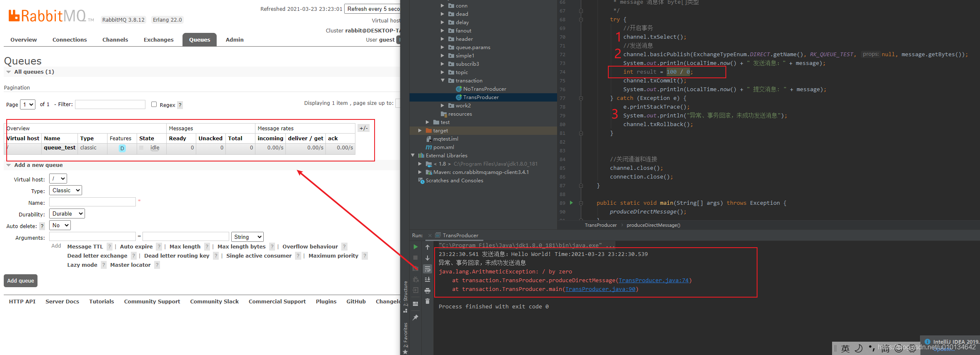Click the Filter input field
Image resolution: width=980 pixels, height=355 pixels.
point(110,104)
